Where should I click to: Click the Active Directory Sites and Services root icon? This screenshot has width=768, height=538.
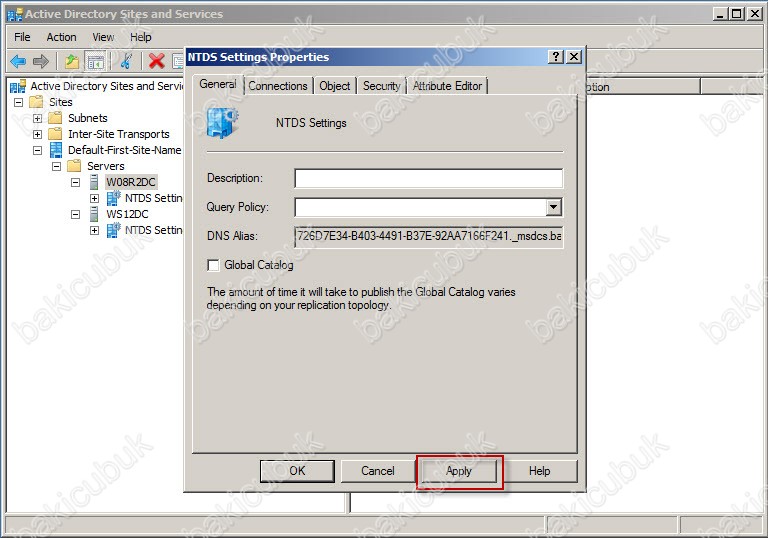(18, 87)
